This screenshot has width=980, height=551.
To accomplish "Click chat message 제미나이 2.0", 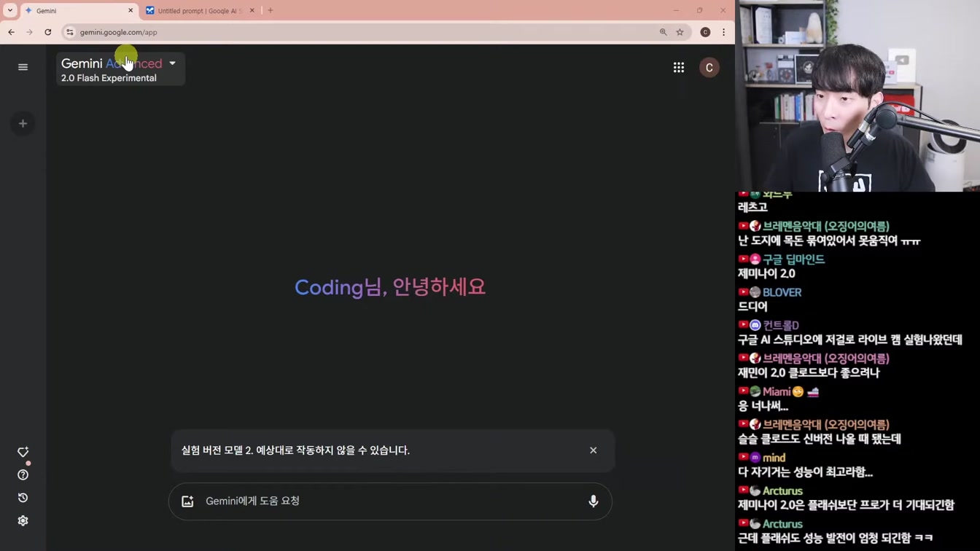I will pos(766,274).
